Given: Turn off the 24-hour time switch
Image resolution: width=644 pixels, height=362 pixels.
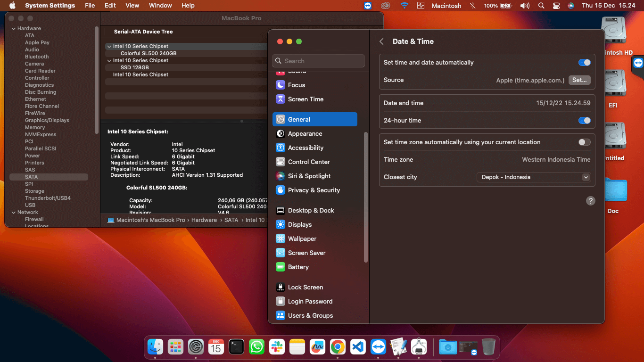Looking at the screenshot, I should click(584, 120).
